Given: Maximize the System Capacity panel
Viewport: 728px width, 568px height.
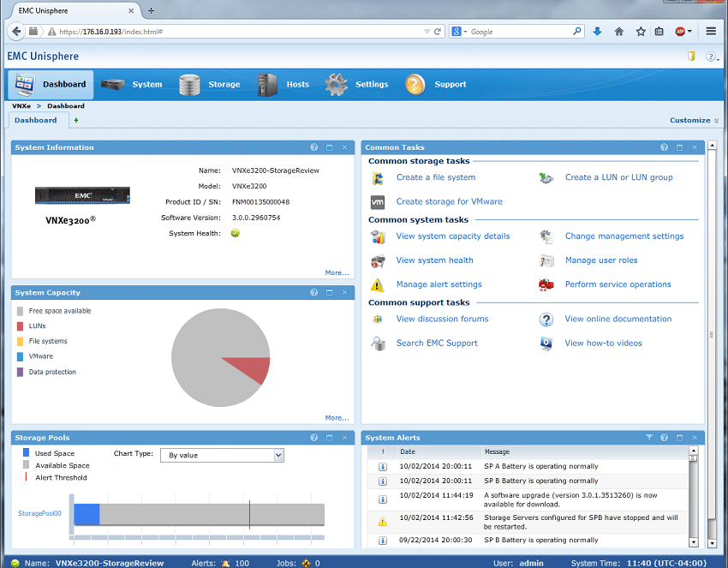Looking at the screenshot, I should [329, 293].
